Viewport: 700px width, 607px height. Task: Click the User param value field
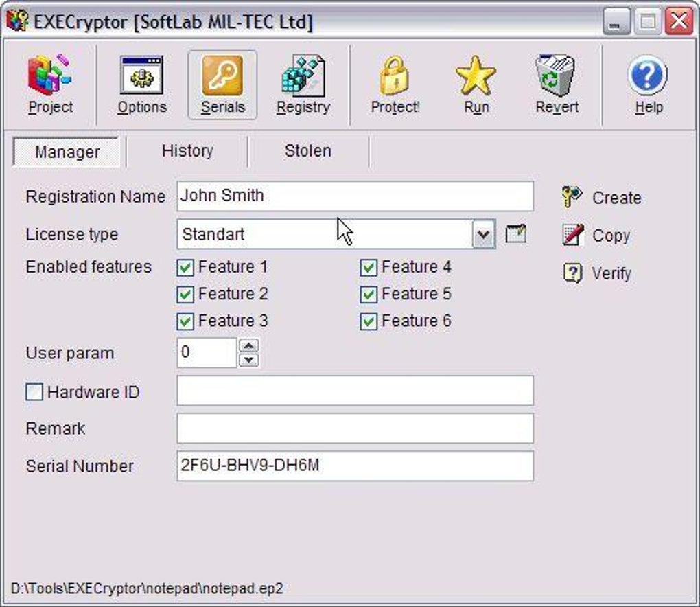point(207,352)
